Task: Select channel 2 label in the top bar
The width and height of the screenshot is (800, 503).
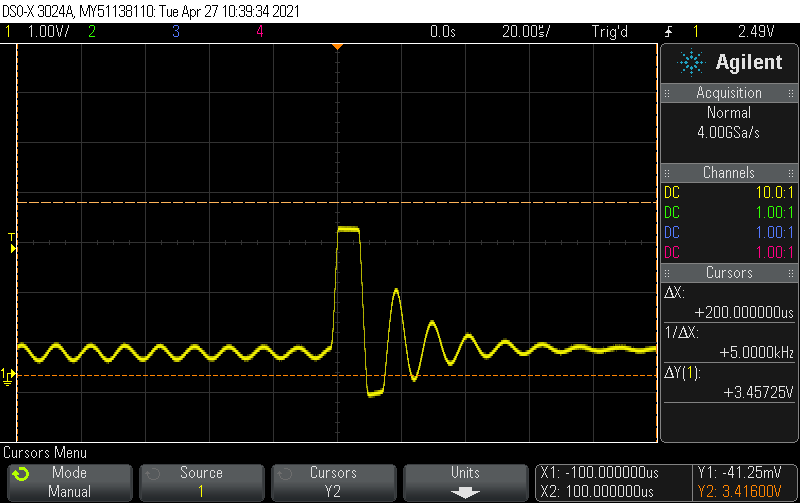Action: point(92,32)
